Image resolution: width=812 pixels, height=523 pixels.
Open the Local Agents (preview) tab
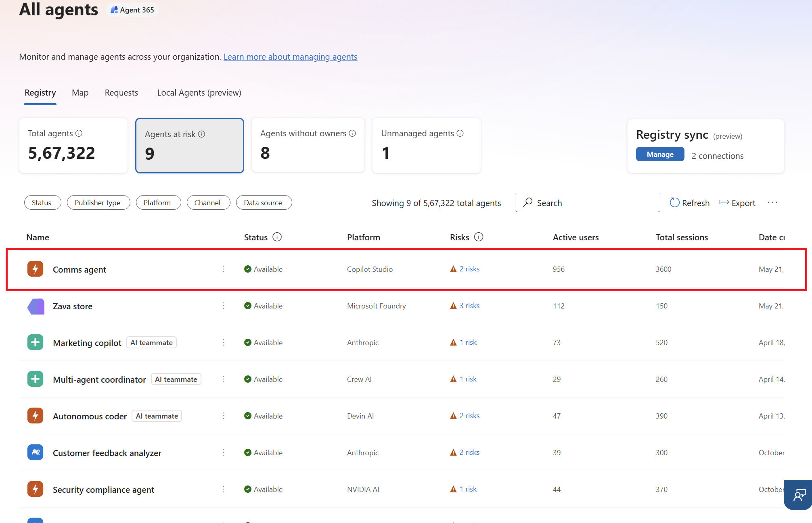[x=199, y=93]
